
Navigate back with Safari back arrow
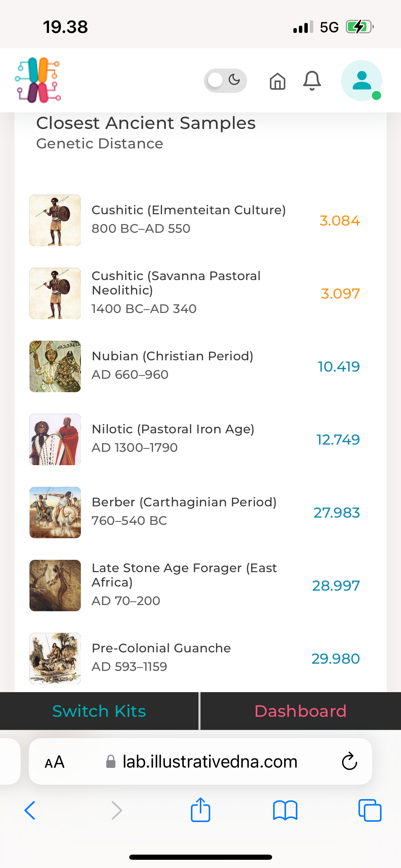(x=30, y=810)
